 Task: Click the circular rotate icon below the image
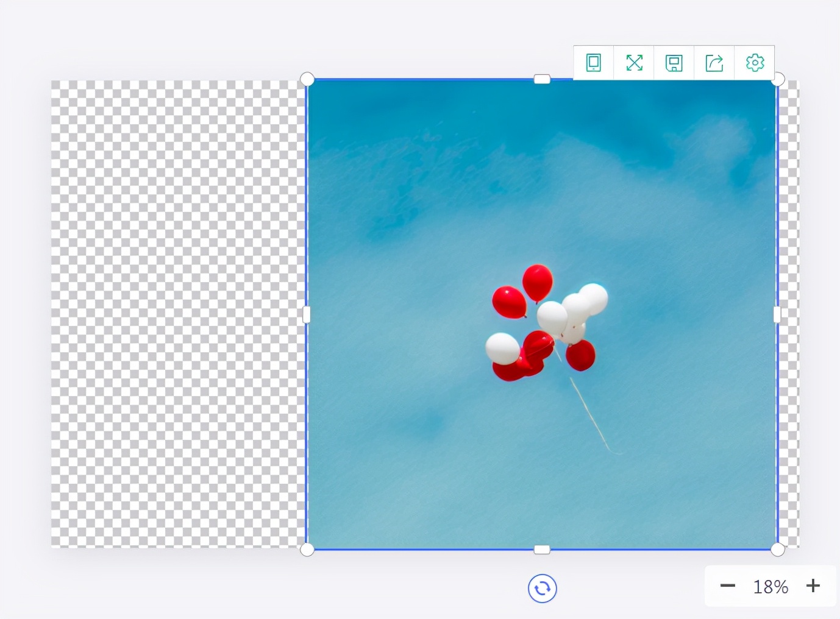pyautogui.click(x=542, y=589)
